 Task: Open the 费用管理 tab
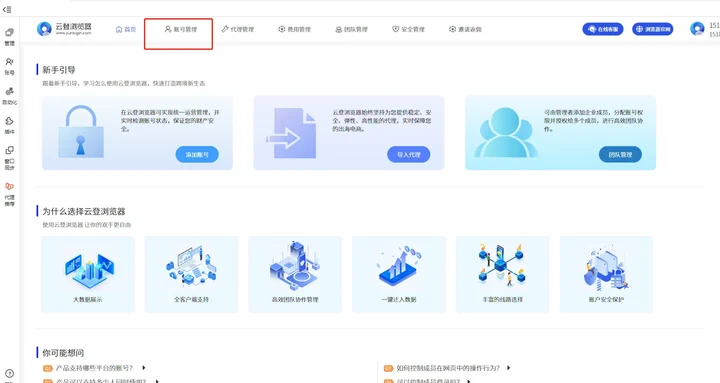pyautogui.click(x=294, y=29)
